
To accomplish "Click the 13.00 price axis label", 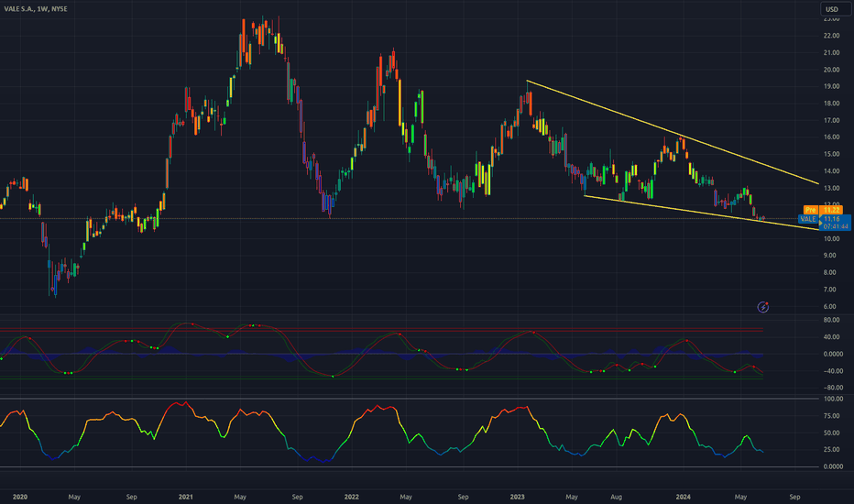I will click(x=832, y=189).
